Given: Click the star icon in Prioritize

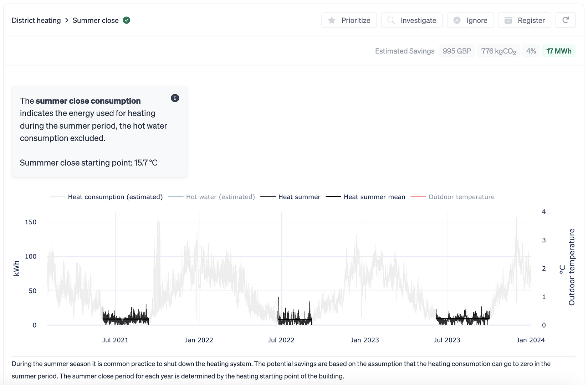Looking at the screenshot, I should click(332, 20).
